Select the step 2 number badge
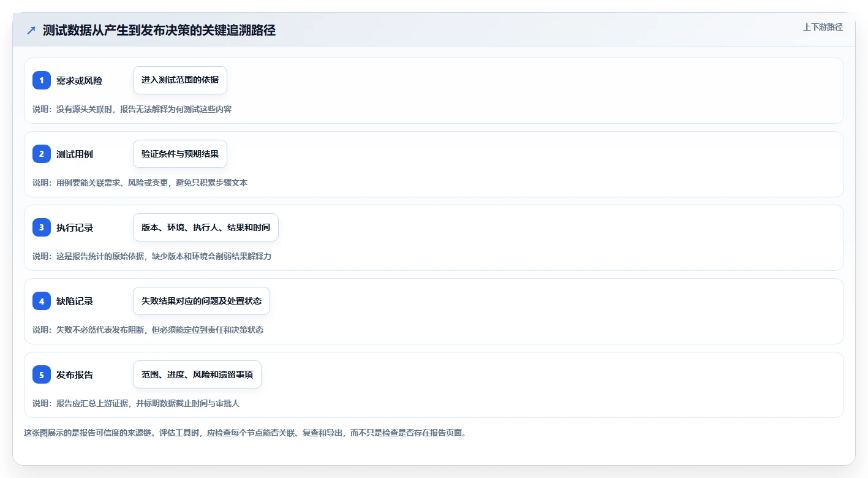Image resolution: width=868 pixels, height=478 pixels. (42, 154)
